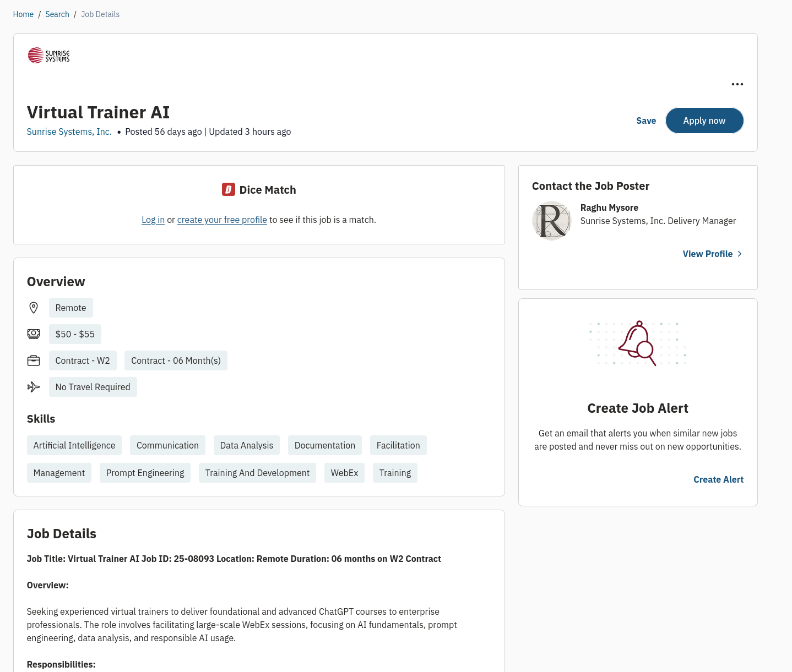
Task: Select the Training And Development skill tag
Action: click(x=257, y=473)
